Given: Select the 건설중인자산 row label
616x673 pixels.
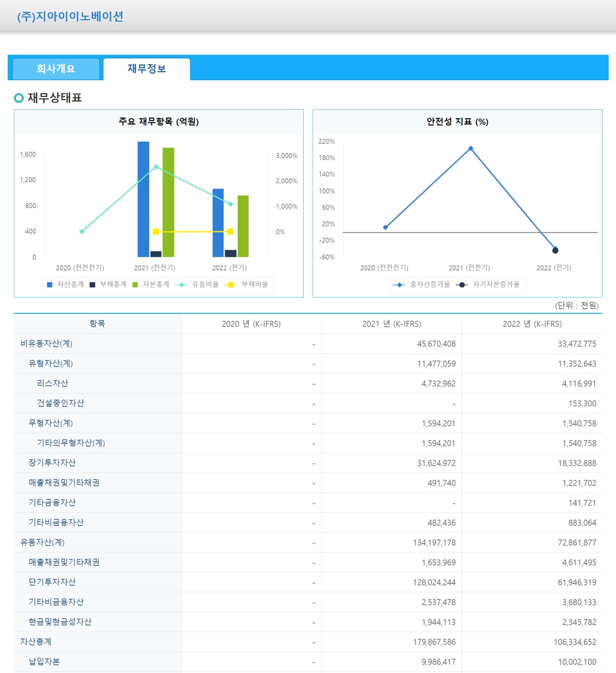Looking at the screenshot, I should pyautogui.click(x=61, y=403).
